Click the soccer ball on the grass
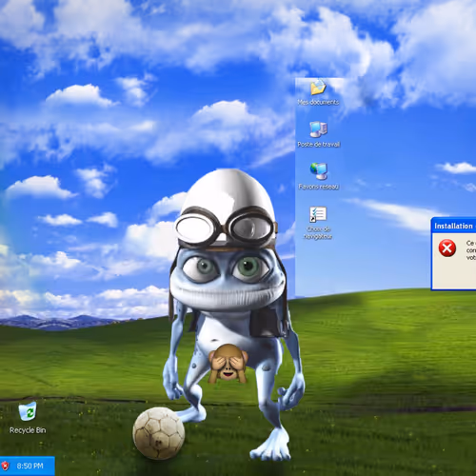The image size is (476, 476). point(159,433)
